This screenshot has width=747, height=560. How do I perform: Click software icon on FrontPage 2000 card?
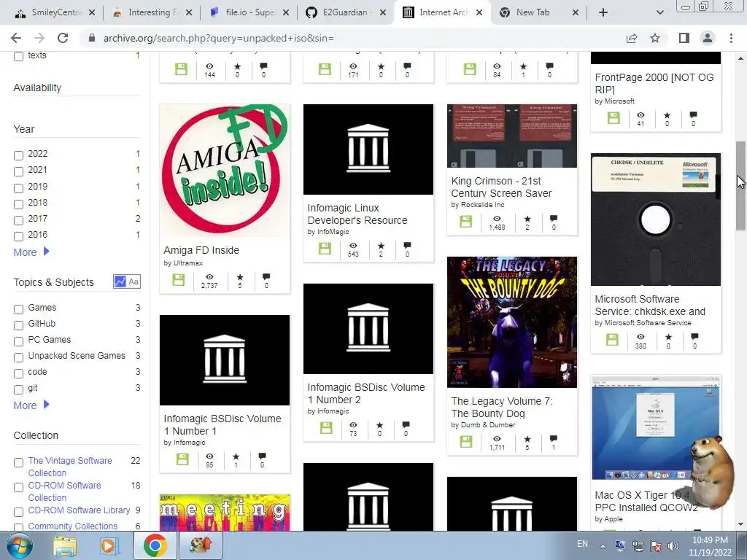pos(614,117)
